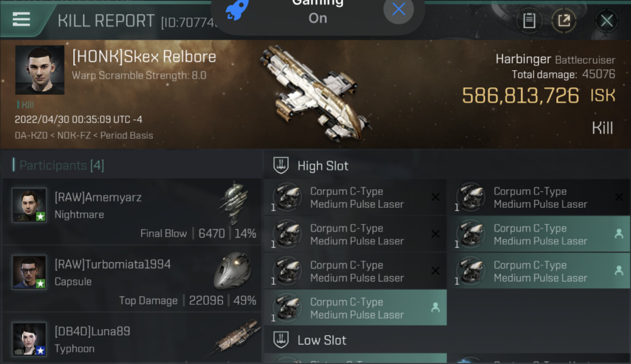Open Skex Relbore's character portrait
The image size is (631, 364).
pyautogui.click(x=40, y=70)
